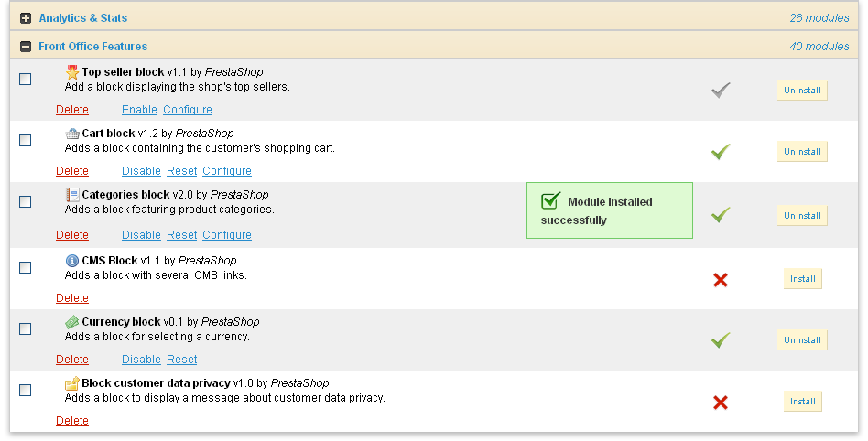Select the Categories block checkbox
This screenshot has width=868, height=441.
[26, 201]
